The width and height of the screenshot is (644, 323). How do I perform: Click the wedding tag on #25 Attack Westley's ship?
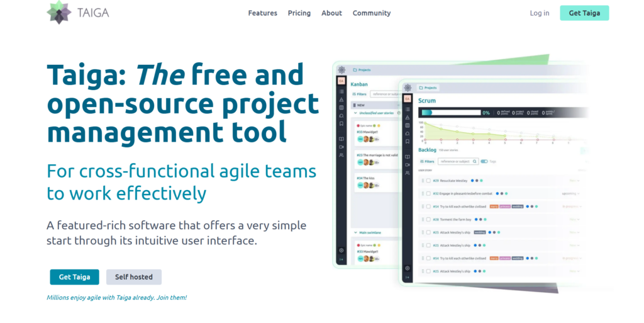coord(480,232)
